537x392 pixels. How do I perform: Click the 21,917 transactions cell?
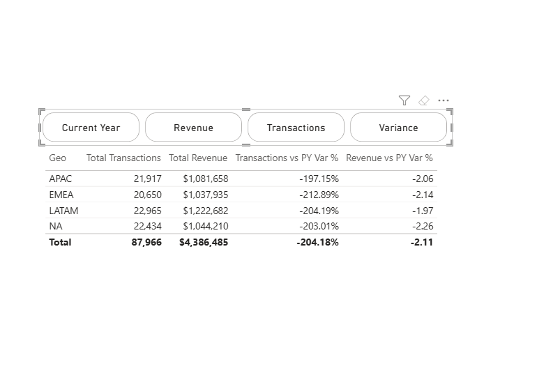click(x=148, y=179)
